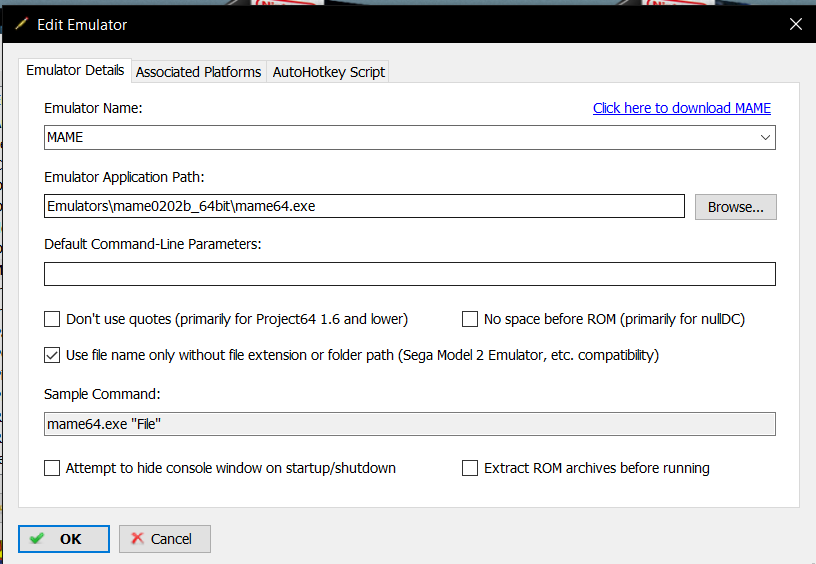This screenshot has width=816, height=564.
Task: Follow the Click here to download MAME link
Action: (x=682, y=108)
